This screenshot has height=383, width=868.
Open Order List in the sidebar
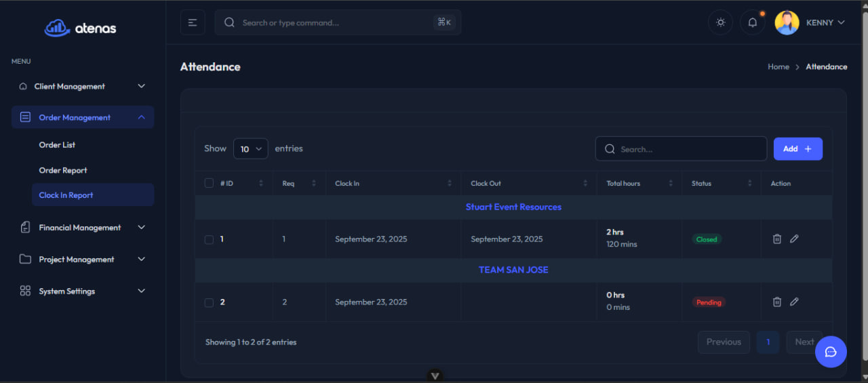coord(57,145)
